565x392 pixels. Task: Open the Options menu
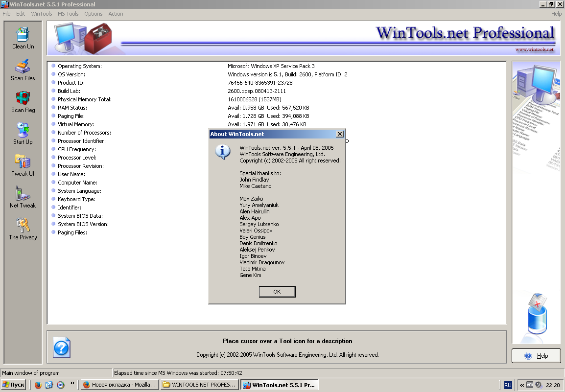click(x=94, y=14)
